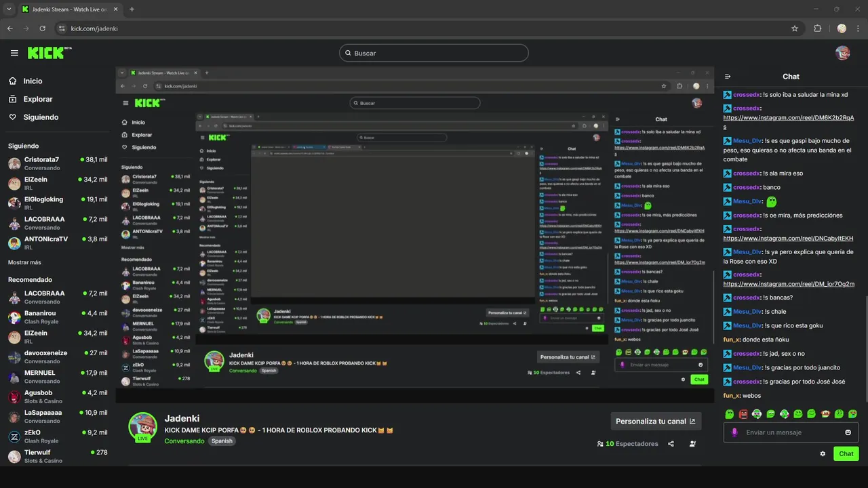Image resolution: width=868 pixels, height=488 pixels.
Task: Focus the Buscar search field
Action: (434, 53)
